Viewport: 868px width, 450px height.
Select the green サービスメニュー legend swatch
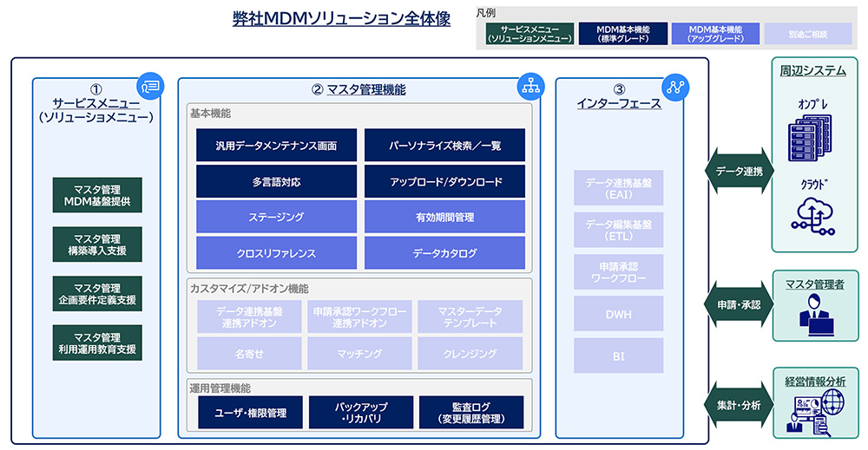(x=529, y=34)
